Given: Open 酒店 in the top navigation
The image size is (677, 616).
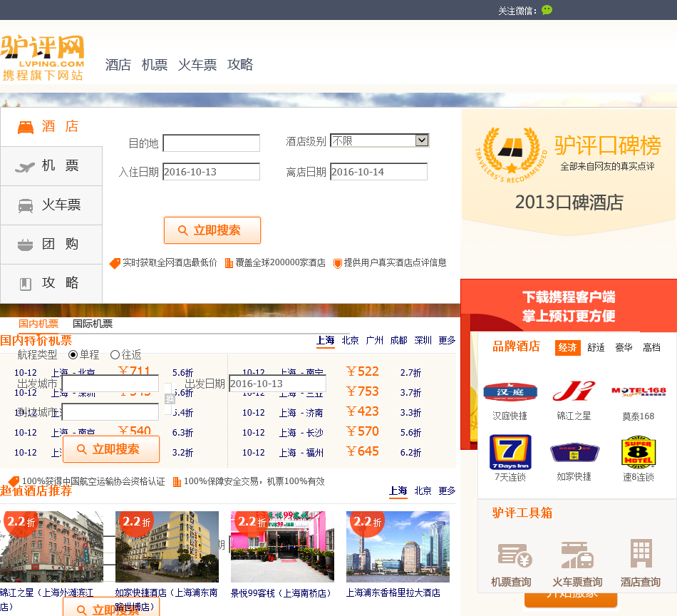Looking at the screenshot, I should pos(118,65).
